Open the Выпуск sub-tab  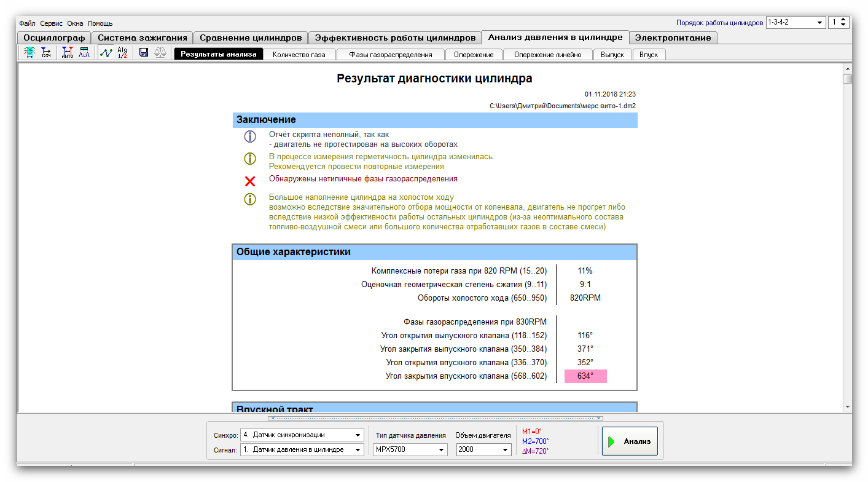coord(612,54)
